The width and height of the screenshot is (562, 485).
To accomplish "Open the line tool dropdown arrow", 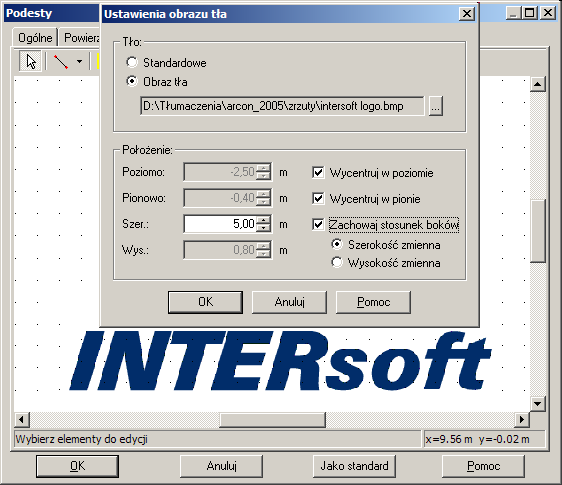I will [80, 62].
